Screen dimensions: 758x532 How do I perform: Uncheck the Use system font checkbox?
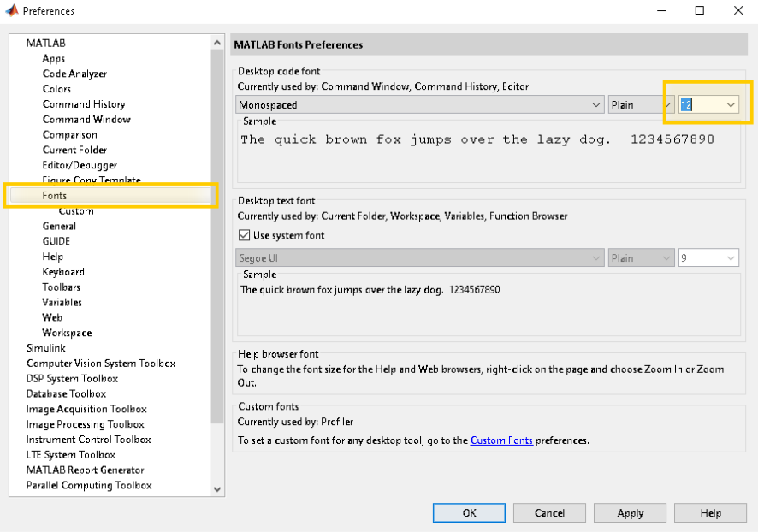point(244,235)
